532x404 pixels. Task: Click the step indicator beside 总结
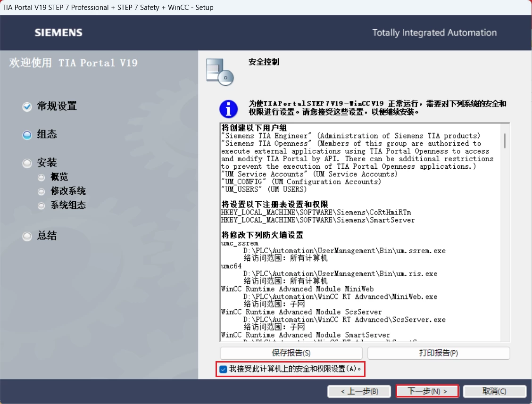(x=27, y=236)
